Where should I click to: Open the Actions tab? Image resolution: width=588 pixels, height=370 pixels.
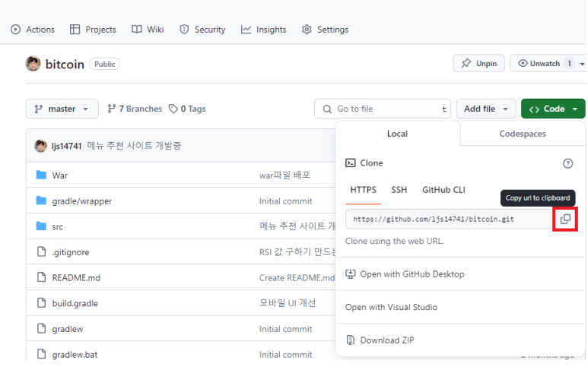point(33,29)
